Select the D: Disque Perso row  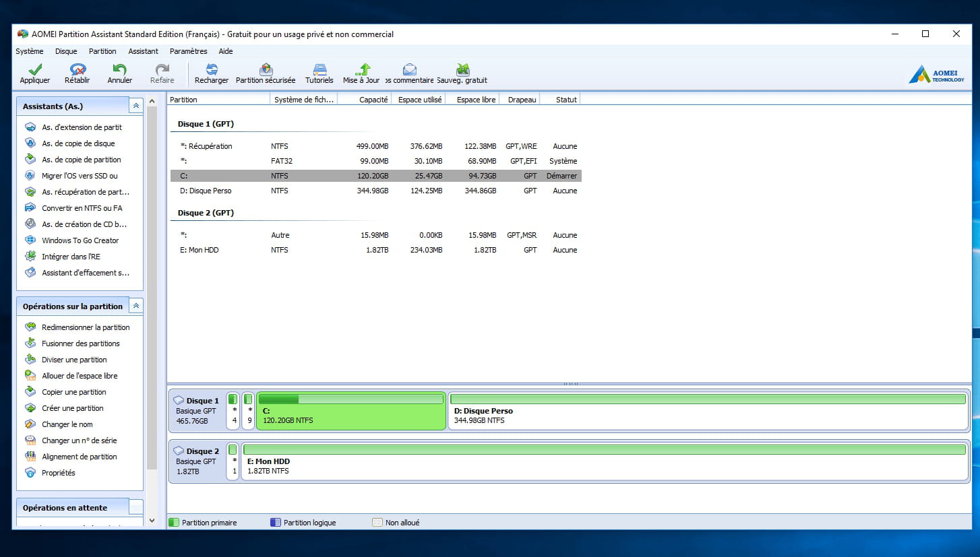376,191
